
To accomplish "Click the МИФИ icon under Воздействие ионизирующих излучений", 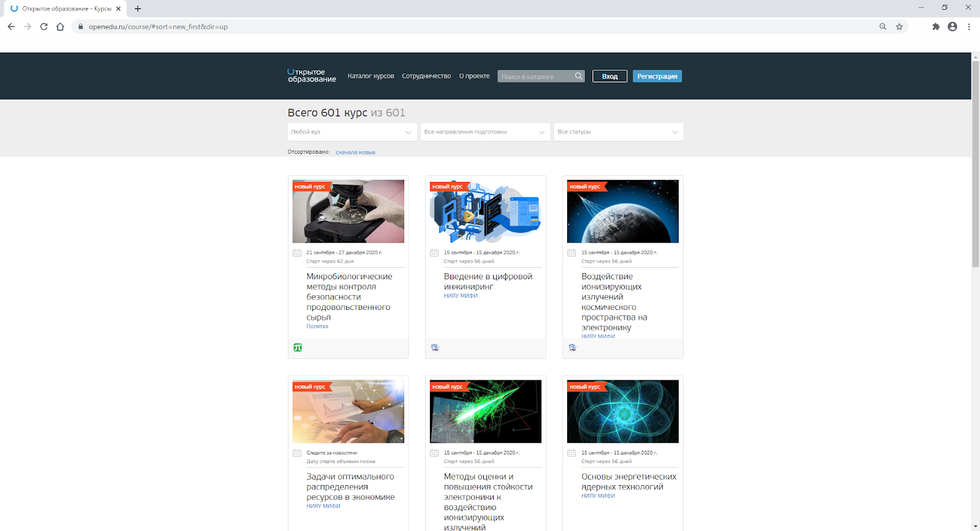I will click(x=573, y=348).
